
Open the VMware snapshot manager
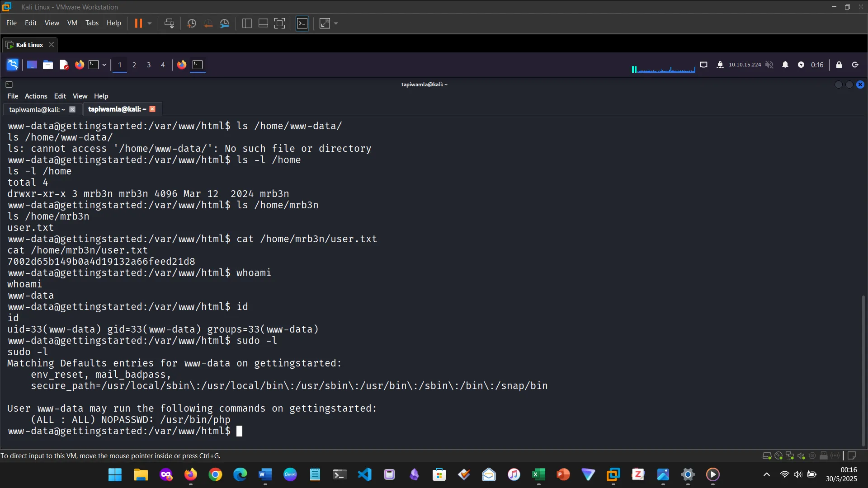pyautogui.click(x=225, y=23)
